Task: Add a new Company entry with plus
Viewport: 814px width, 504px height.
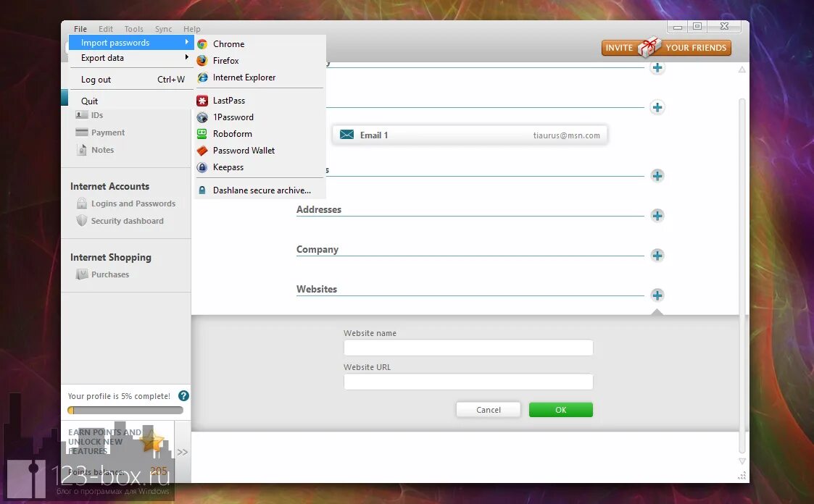Action: [657, 255]
